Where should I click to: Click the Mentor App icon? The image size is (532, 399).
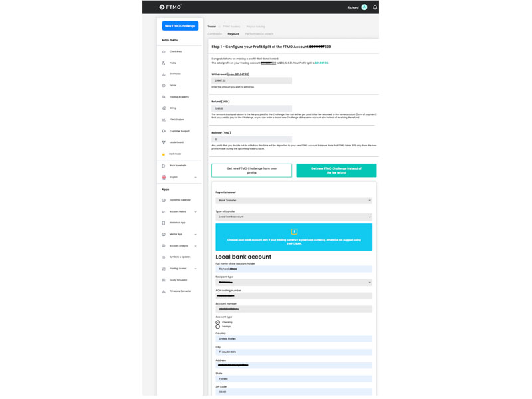click(x=164, y=235)
